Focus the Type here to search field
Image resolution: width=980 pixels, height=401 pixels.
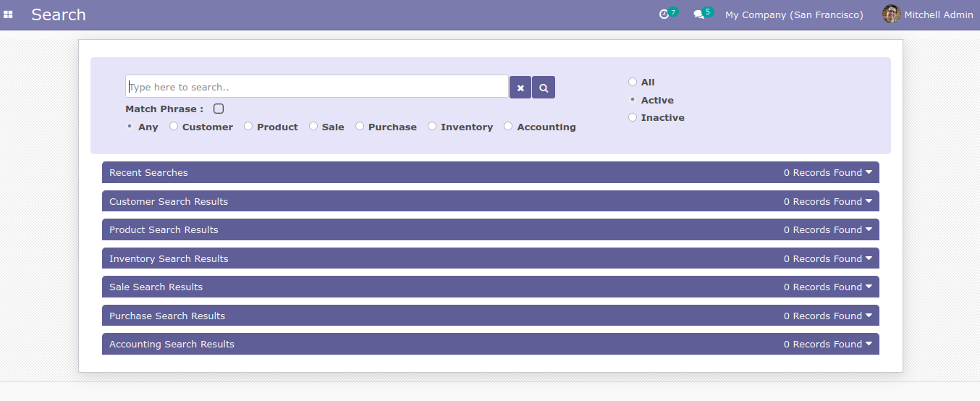(317, 87)
